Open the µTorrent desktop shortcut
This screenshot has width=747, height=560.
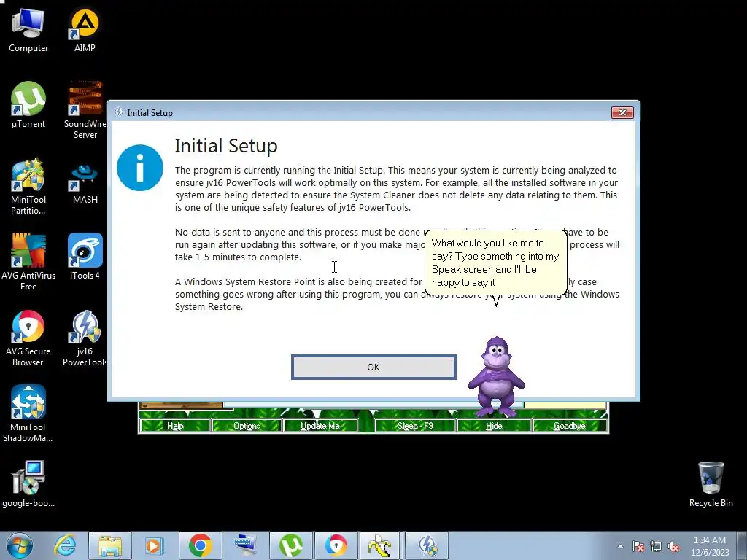[x=28, y=105]
